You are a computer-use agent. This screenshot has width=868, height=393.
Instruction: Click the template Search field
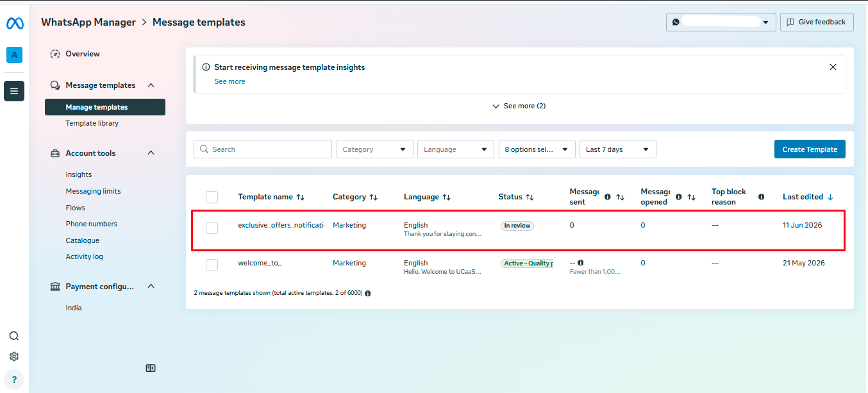coord(263,149)
